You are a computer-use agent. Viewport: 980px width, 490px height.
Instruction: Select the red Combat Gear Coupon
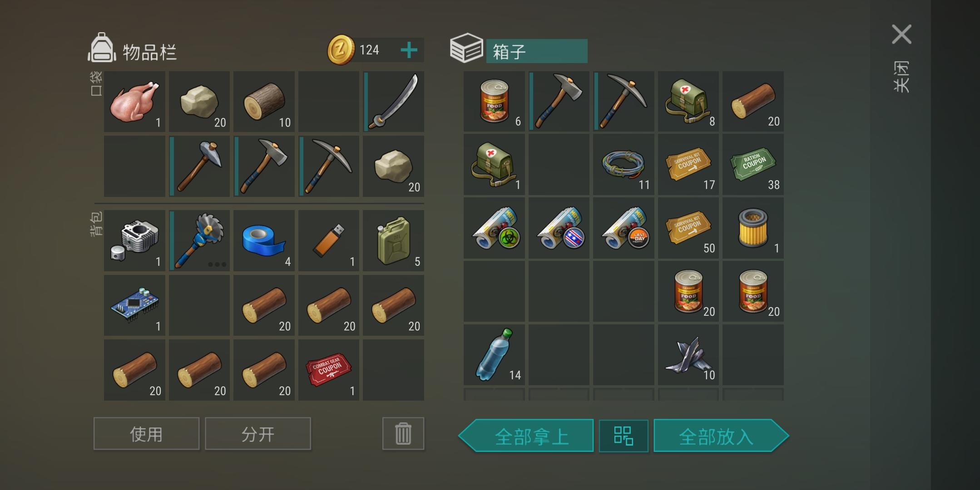click(329, 370)
